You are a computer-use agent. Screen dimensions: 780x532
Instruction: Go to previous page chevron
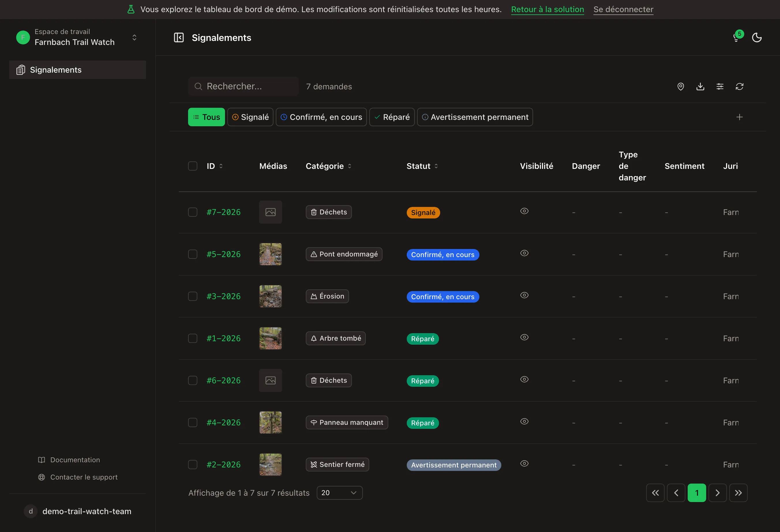pos(676,493)
